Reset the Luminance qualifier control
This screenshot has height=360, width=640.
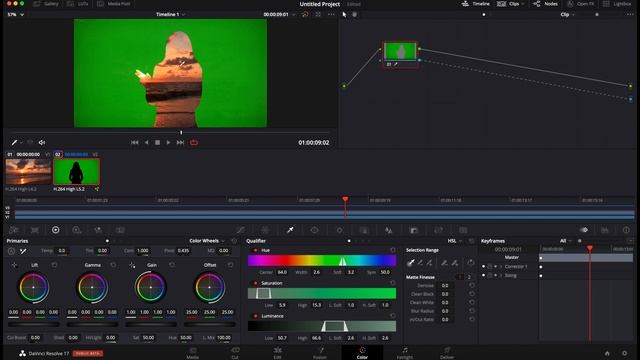pos(393,316)
